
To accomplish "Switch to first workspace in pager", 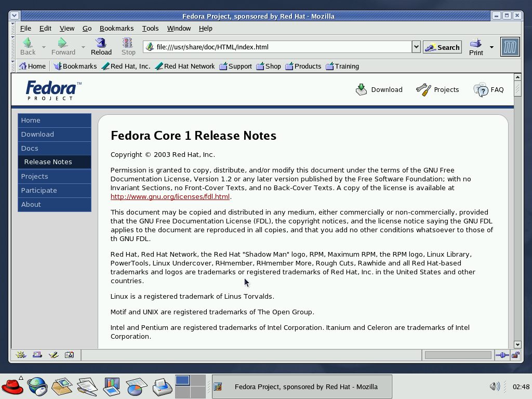I will pyautogui.click(x=182, y=380).
